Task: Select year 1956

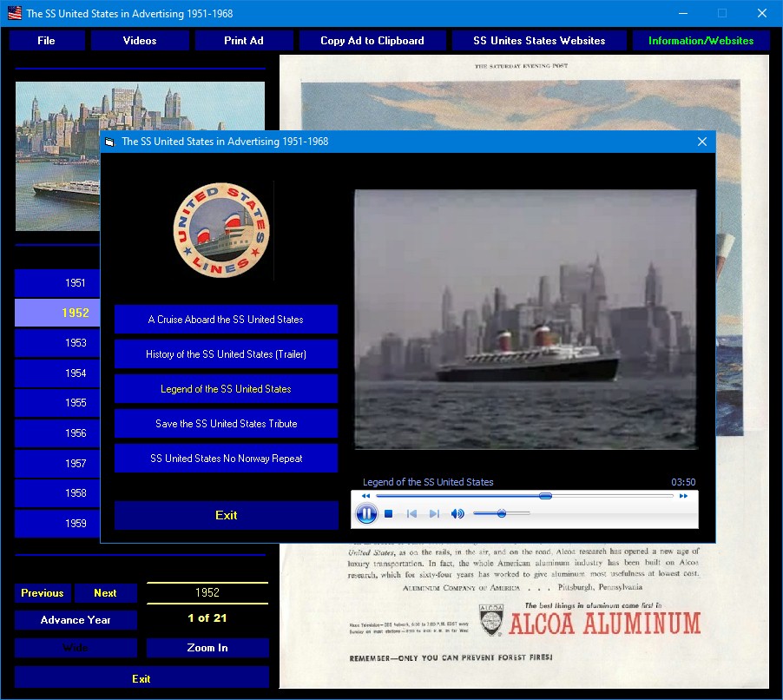Action: [57, 433]
